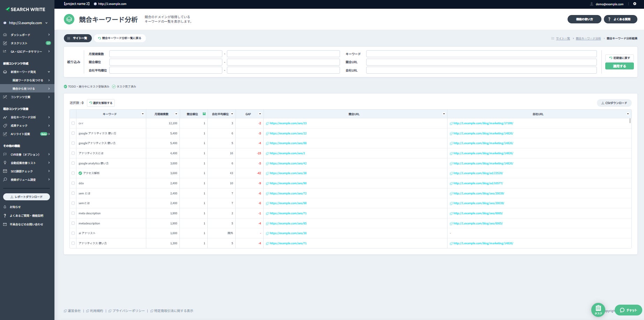Open the キーワード column header filter menu
The height and width of the screenshot is (320, 644).
pyautogui.click(x=142, y=114)
